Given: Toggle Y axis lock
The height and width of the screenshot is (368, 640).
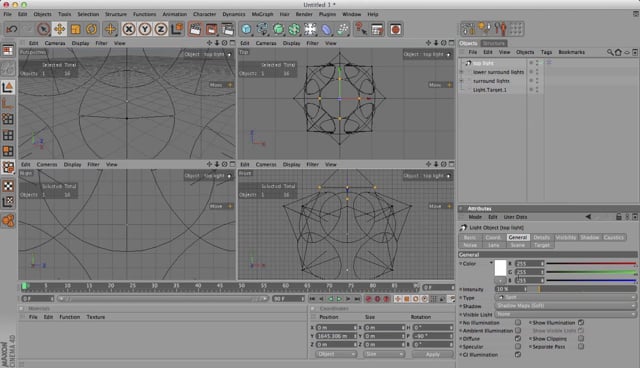Looking at the screenshot, I should tap(145, 29).
